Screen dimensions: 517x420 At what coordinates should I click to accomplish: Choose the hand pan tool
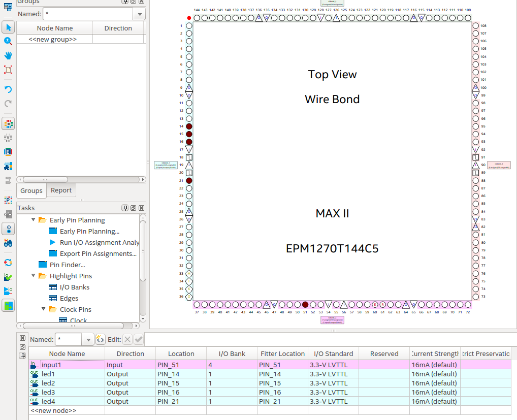coord(8,55)
